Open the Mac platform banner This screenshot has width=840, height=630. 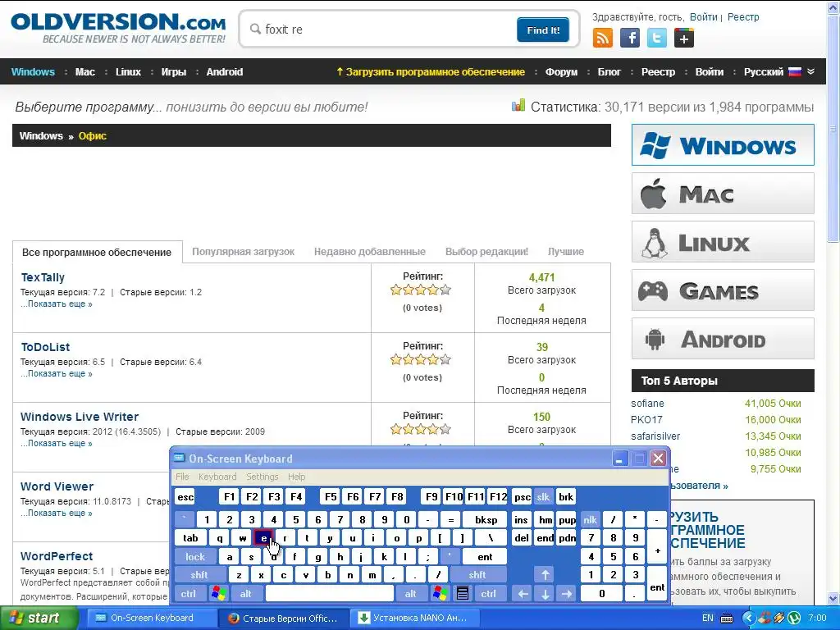(723, 194)
